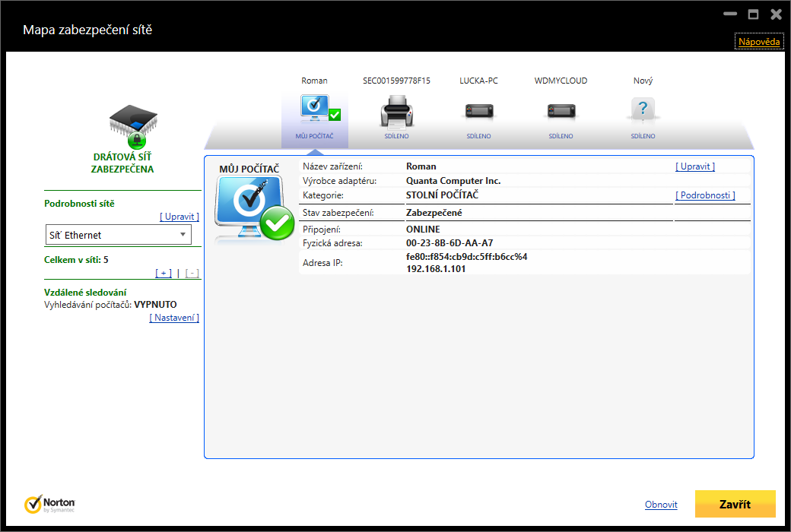The width and height of the screenshot is (791, 532).
Task: Click the Roman device name label in device strip
Action: (x=314, y=81)
